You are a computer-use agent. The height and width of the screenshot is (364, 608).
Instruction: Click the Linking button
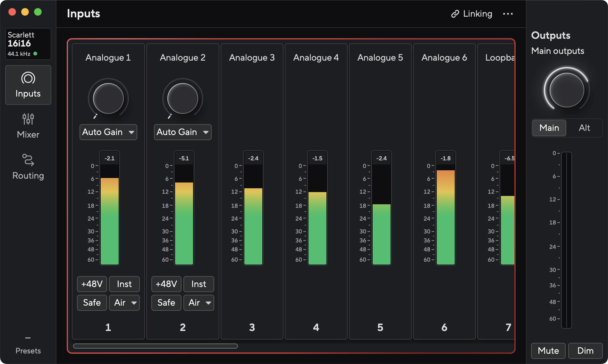click(x=472, y=14)
